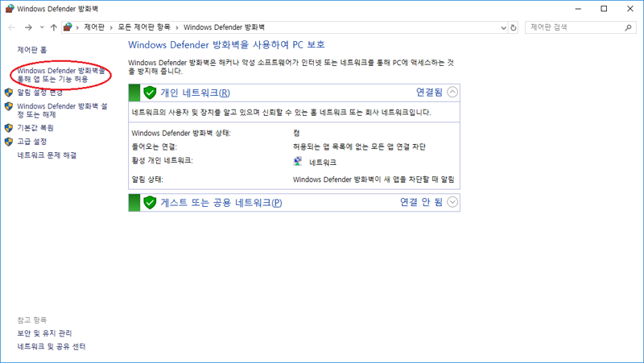Maximize the Windows Defender 방화벽 window
Screen dimensions: 644x363
tap(604, 9)
